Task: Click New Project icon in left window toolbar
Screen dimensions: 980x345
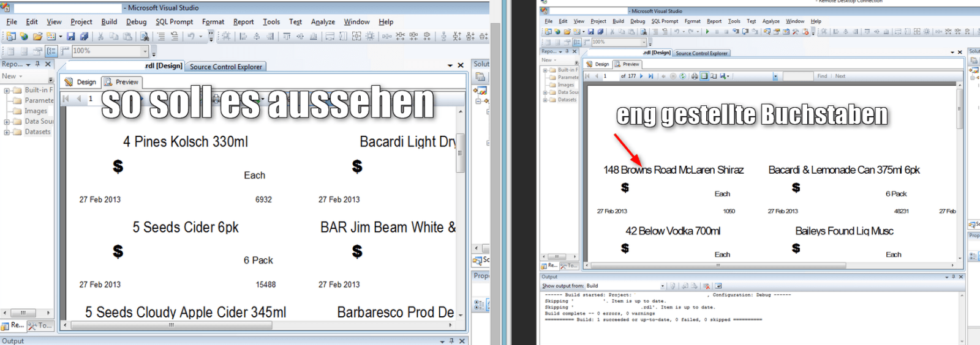Action: coord(11,36)
